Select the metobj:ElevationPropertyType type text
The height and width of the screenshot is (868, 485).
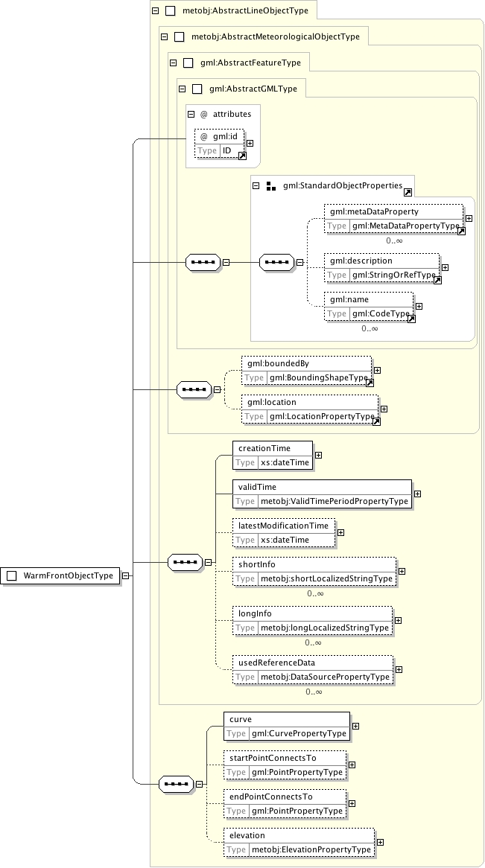311,849
